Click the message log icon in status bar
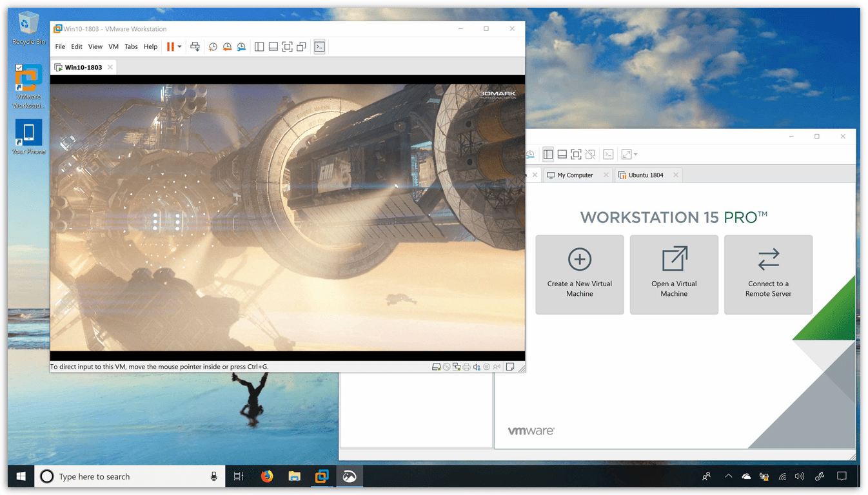The width and height of the screenshot is (868, 495). coord(509,366)
